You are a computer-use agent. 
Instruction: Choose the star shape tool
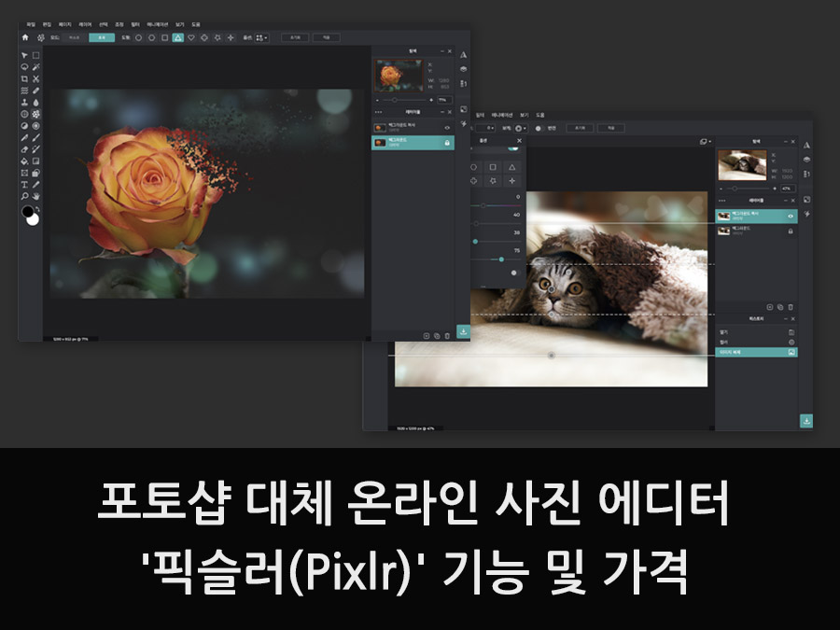(x=217, y=37)
